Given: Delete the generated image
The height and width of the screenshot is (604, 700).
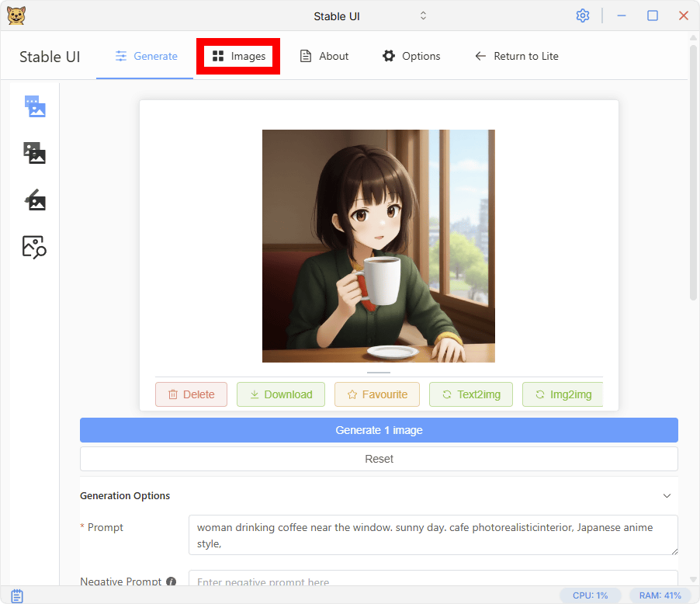Looking at the screenshot, I should (191, 394).
